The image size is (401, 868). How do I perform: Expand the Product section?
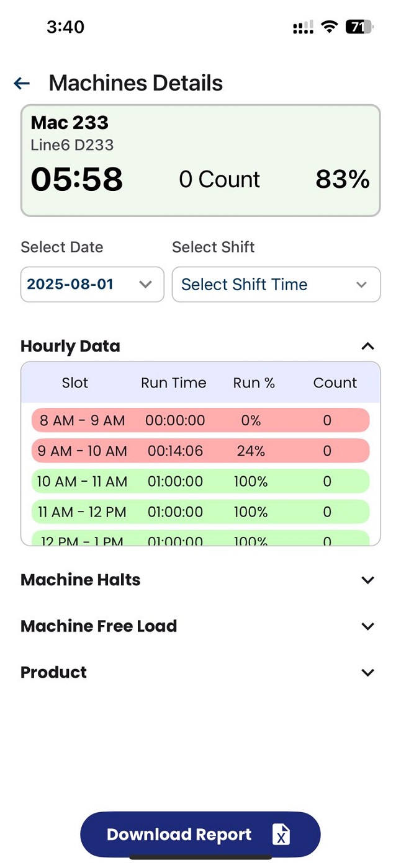[367, 673]
